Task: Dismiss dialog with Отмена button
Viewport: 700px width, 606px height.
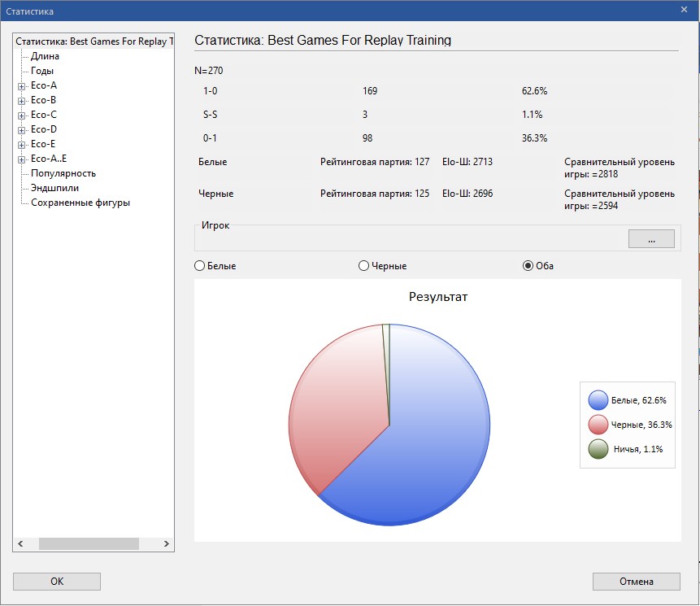Action: click(636, 581)
